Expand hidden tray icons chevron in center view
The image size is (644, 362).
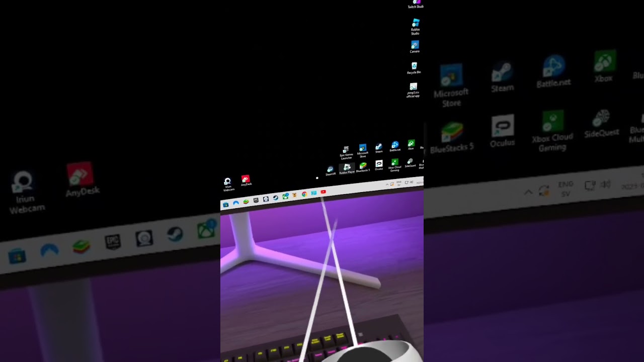pyautogui.click(x=387, y=185)
